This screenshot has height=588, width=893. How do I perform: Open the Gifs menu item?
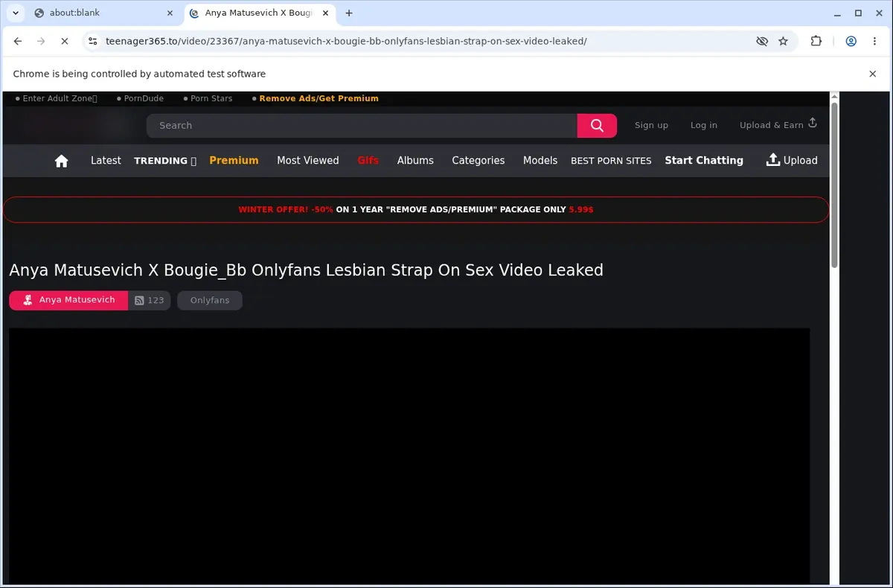(368, 160)
